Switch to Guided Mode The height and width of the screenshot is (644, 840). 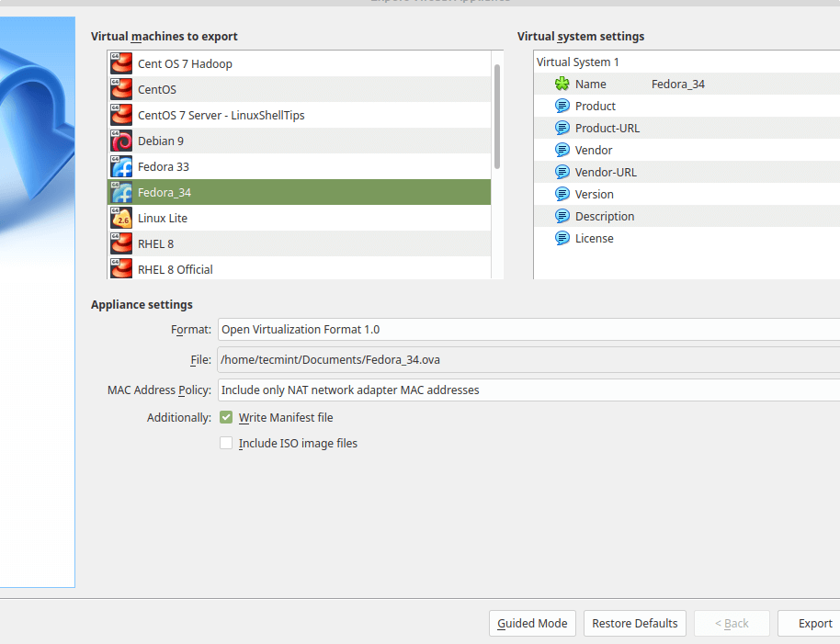tap(532, 623)
